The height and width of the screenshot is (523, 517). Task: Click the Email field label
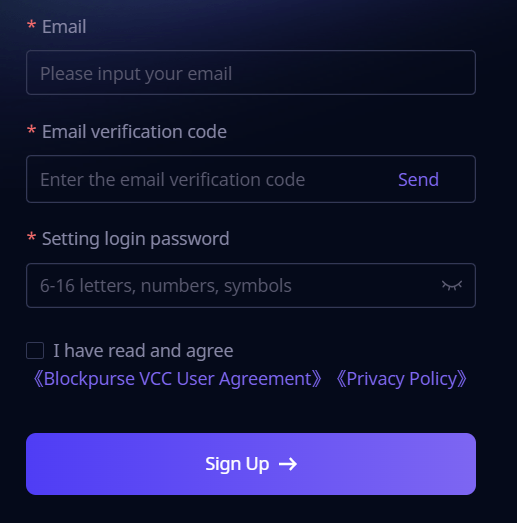pos(64,27)
